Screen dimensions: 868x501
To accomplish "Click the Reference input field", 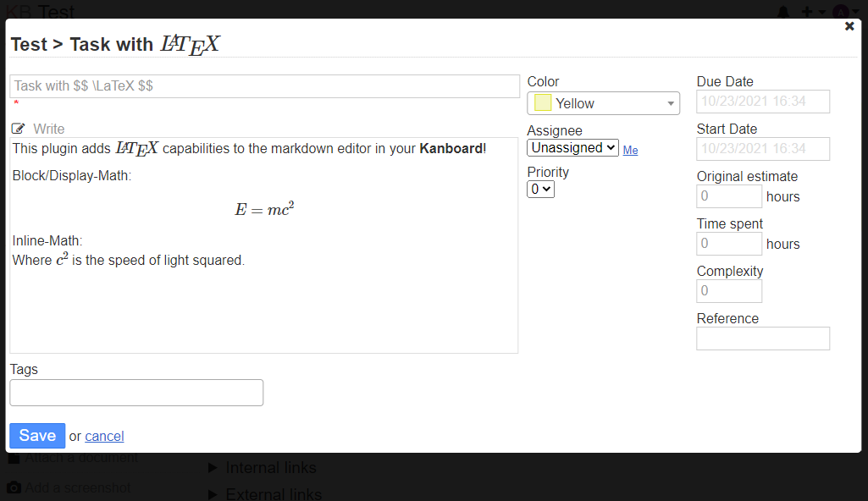I will [763, 339].
